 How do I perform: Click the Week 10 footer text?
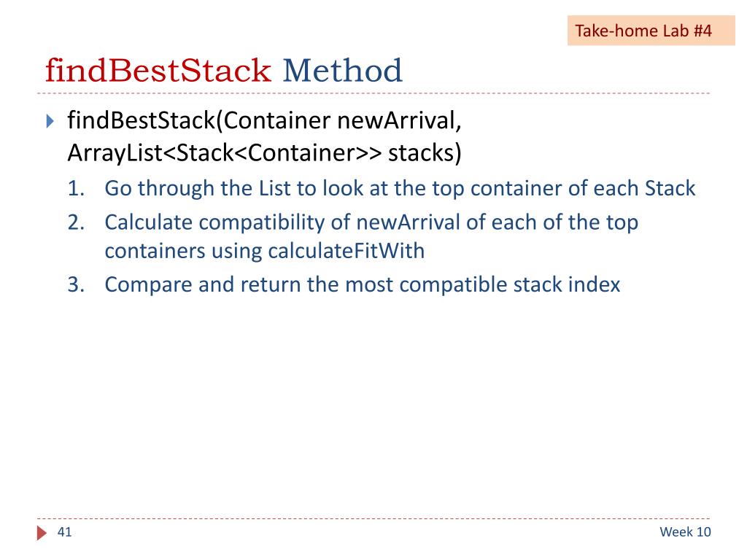tap(685, 532)
